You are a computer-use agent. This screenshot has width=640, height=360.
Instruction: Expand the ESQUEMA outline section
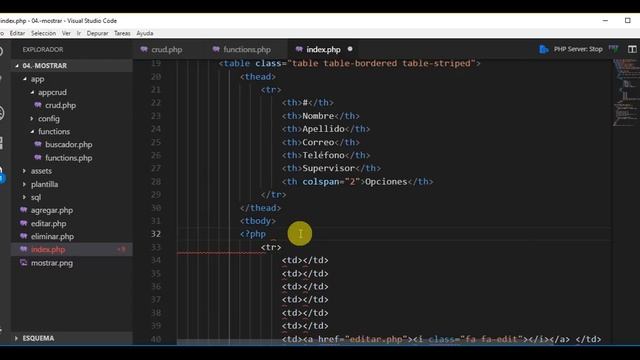click(16, 338)
